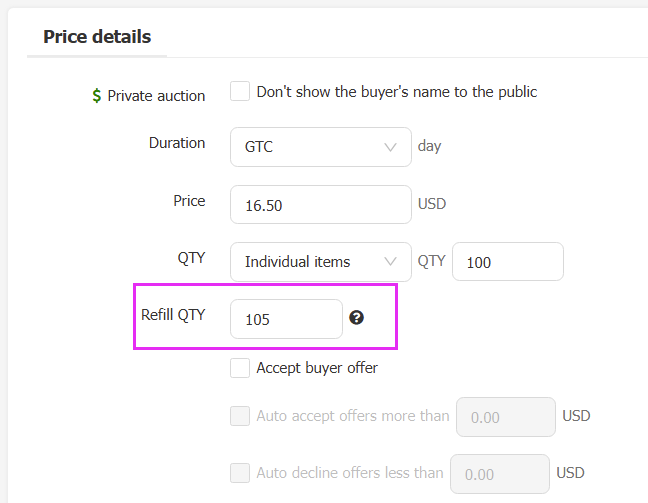Screen dimensions: 648x503
Task: Focus the QTY field showing 100
Action: [508, 262]
